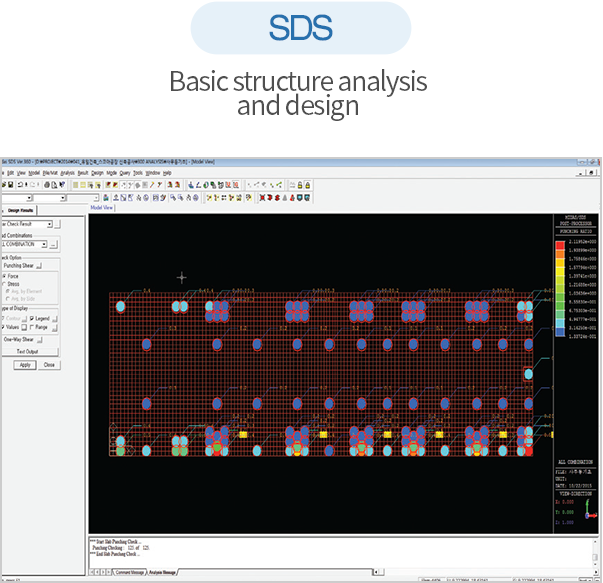Image resolution: width=603 pixels, height=583 pixels.
Task: Click the red pencil line tool icon
Action: click(x=152, y=185)
